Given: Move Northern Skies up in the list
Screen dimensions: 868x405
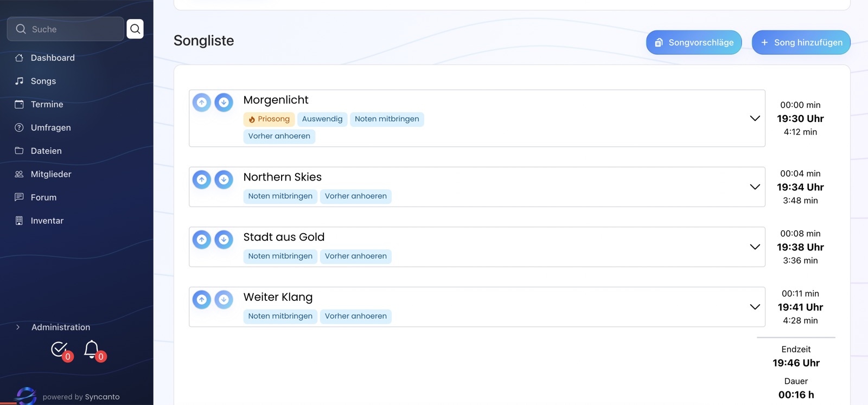Looking at the screenshot, I should (202, 179).
